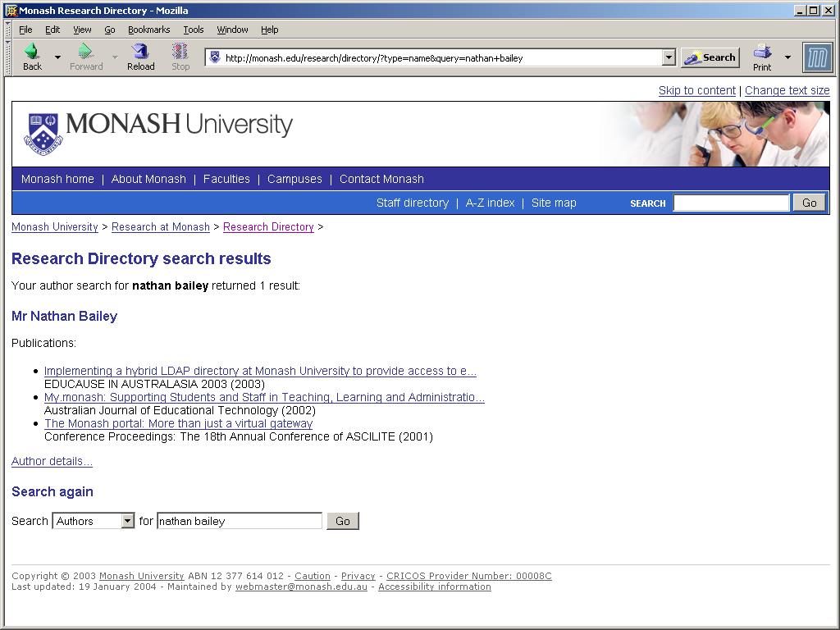Open the About Monash link
Viewport: 840px width, 630px height.
click(148, 179)
